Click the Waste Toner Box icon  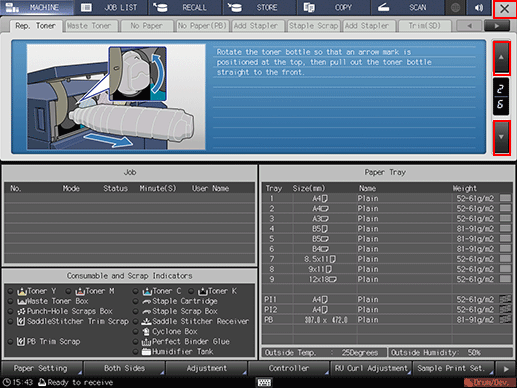pyautogui.click(x=22, y=302)
